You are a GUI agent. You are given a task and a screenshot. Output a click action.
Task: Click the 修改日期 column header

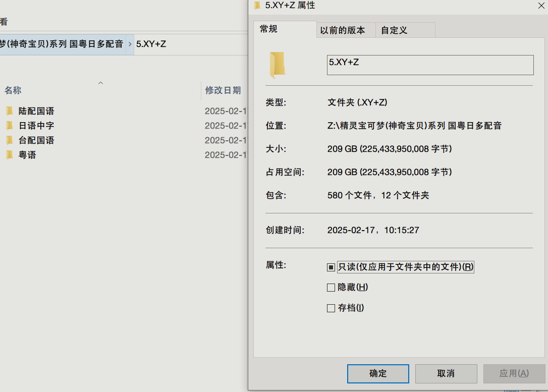[224, 90]
